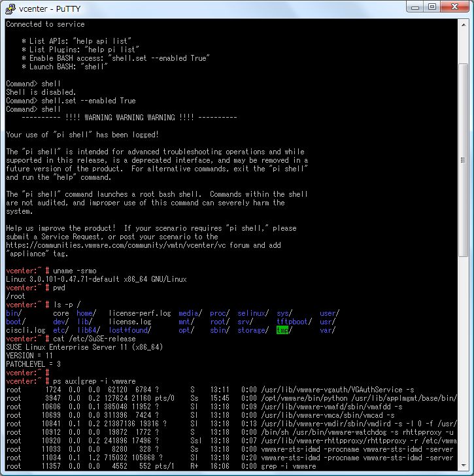Screen dimensions: 474x476
Task: Click the vmafdd process row PID 10606
Action: click(x=204, y=407)
